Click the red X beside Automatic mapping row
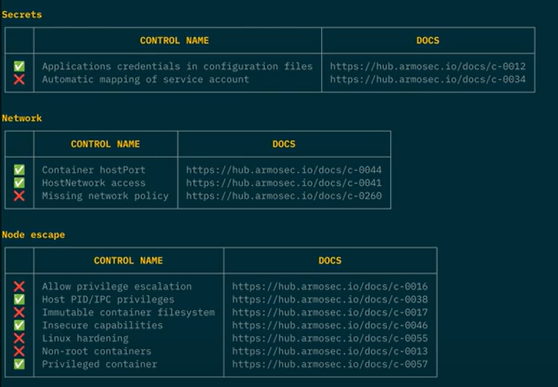Screen dimensions: 558x387 coord(19,79)
